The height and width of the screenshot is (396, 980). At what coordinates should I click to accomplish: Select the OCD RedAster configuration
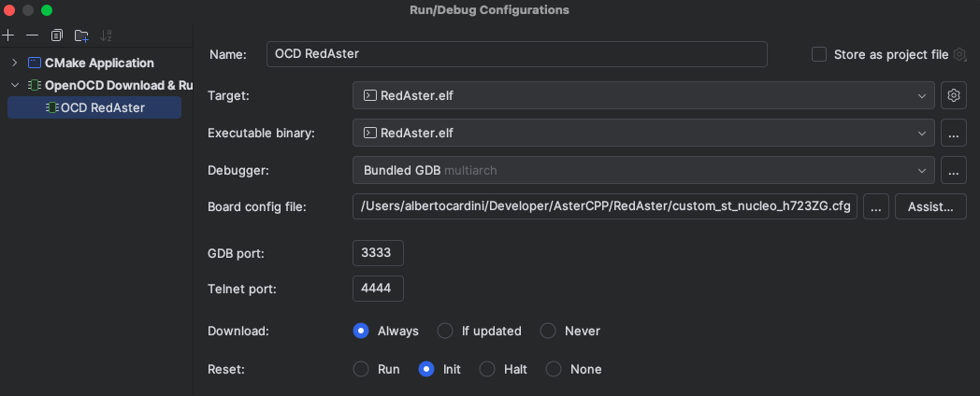coord(102,107)
